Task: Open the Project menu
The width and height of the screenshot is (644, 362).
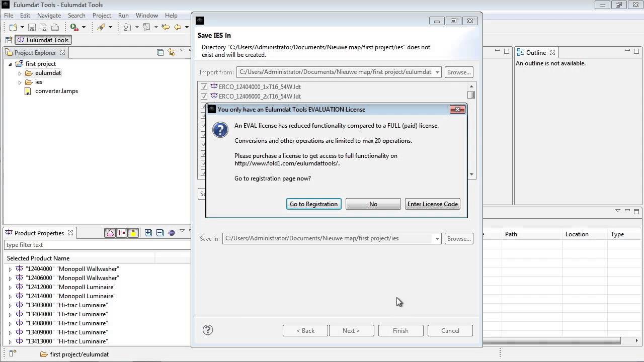Action: click(102, 16)
